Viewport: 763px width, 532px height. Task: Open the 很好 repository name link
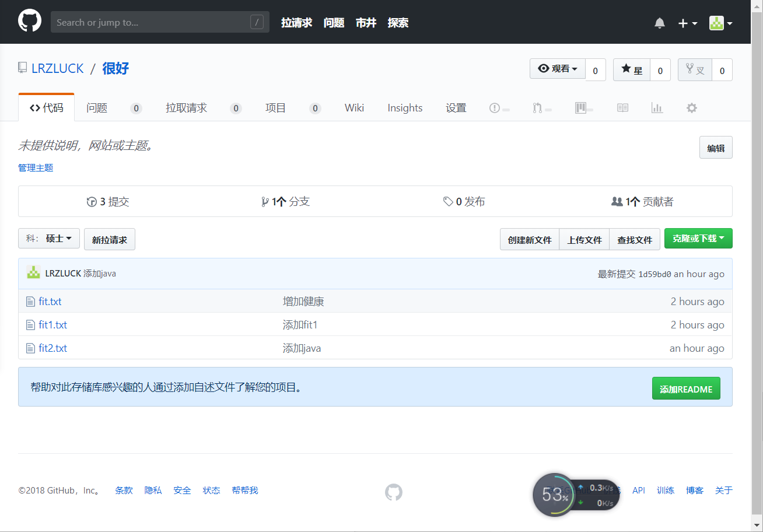(x=116, y=68)
